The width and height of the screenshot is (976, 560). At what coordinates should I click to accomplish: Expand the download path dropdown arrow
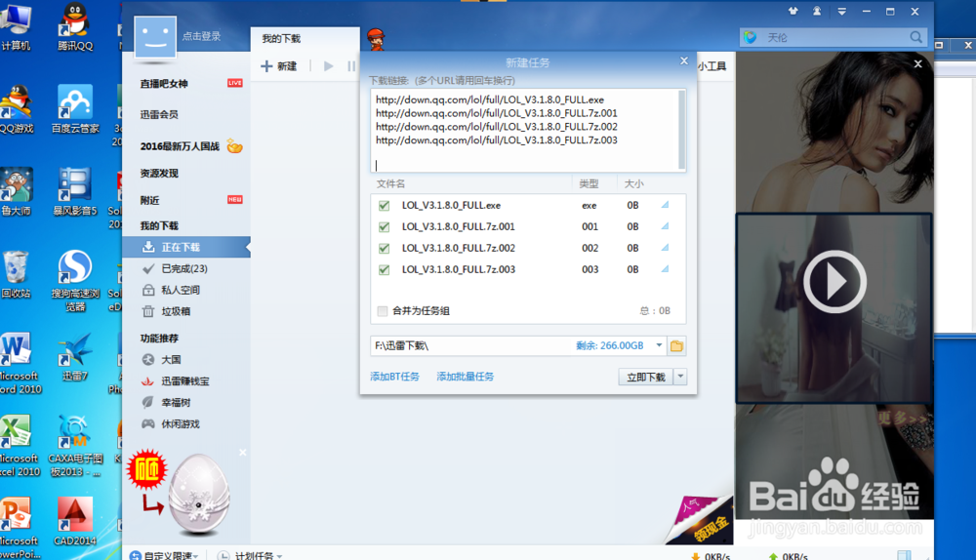coord(659,345)
